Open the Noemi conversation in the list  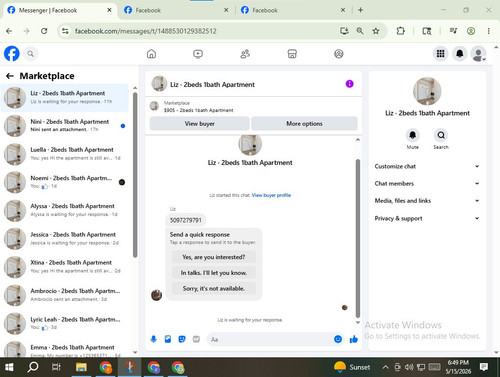pyautogui.click(x=65, y=182)
